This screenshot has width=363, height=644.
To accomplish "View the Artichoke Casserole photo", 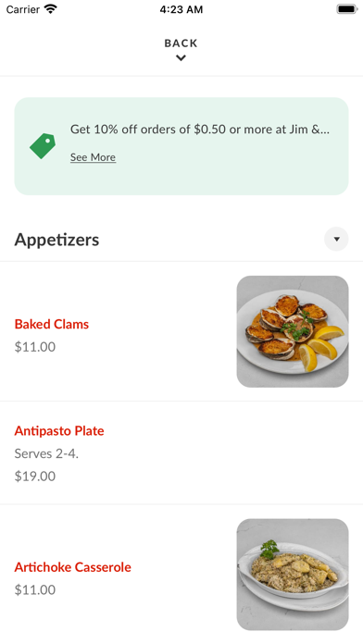I will (293, 575).
